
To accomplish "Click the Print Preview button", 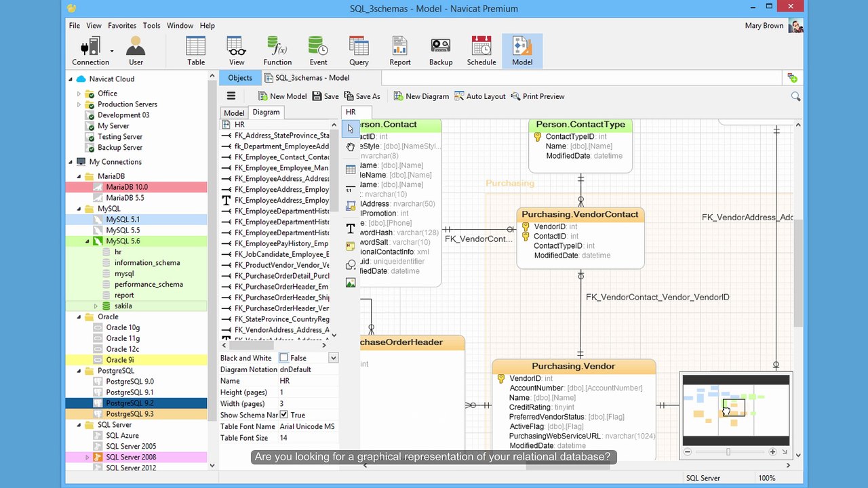I will click(538, 96).
